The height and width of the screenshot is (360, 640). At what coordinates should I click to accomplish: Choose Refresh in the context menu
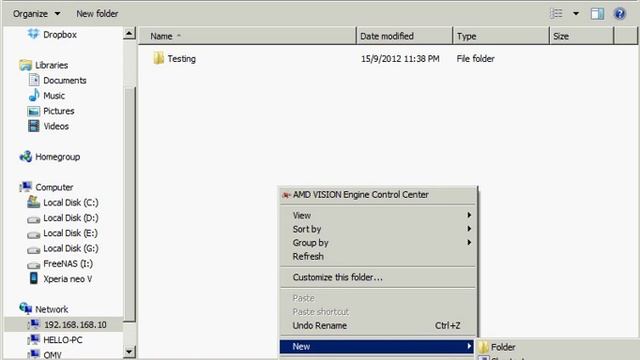(x=378, y=257)
